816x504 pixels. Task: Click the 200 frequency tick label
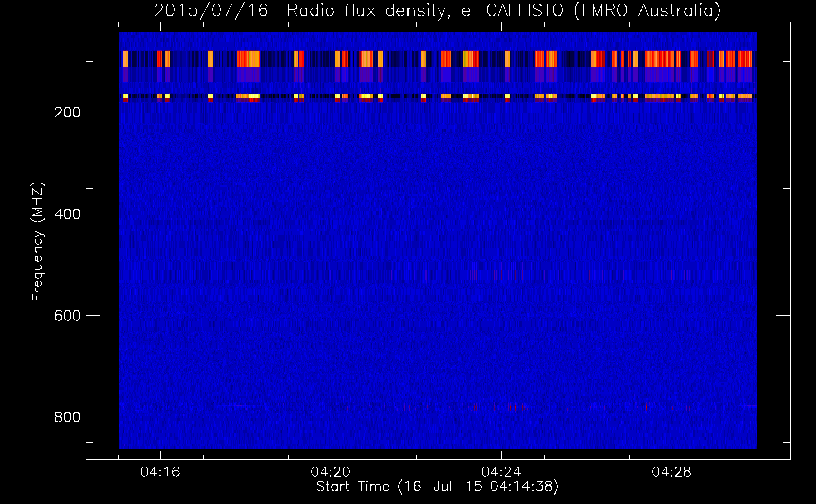[67, 112]
